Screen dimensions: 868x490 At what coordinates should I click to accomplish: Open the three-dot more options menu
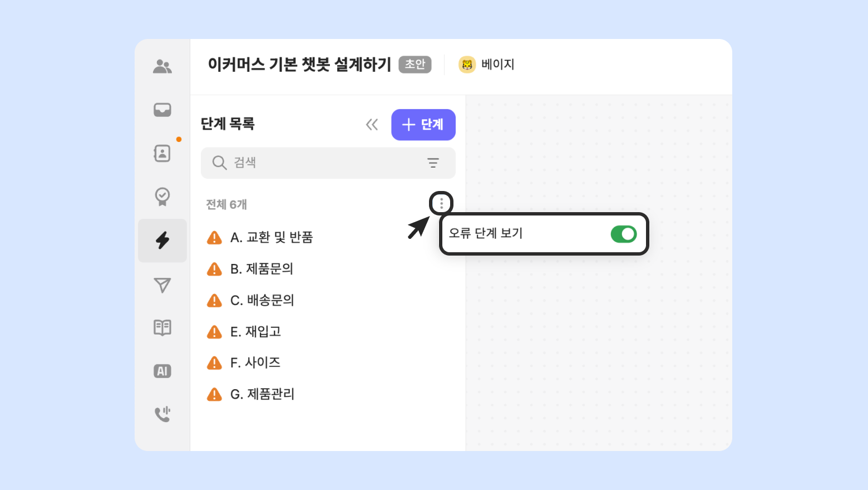441,204
